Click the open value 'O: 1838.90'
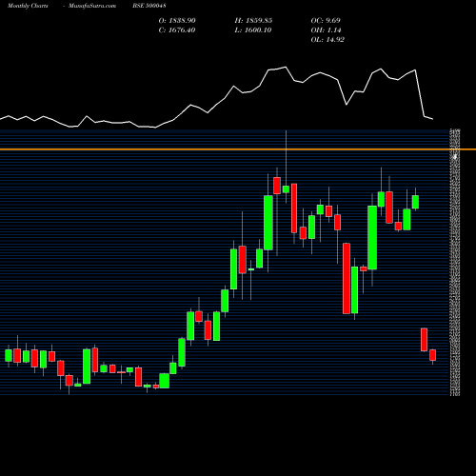476x476 pixels. click(x=177, y=21)
